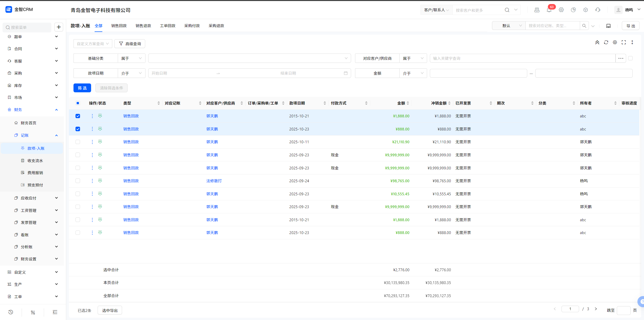Viewport: 644px width, 320px height.
Task: Toggle fullscreen icon above the table
Action: (x=624, y=42)
